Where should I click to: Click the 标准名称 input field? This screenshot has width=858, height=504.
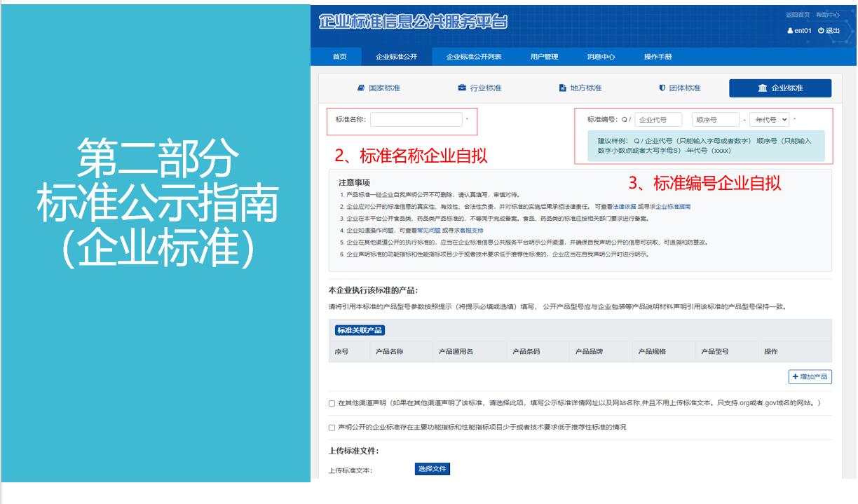(x=416, y=120)
